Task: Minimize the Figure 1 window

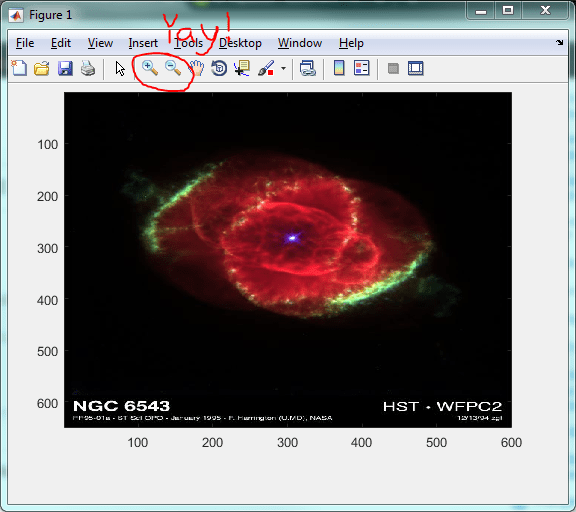Action: [x=481, y=11]
